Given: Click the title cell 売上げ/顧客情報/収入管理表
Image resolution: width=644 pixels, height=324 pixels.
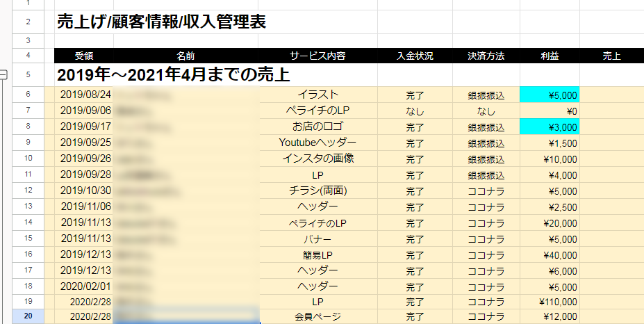Looking at the screenshot, I should coord(161,22).
